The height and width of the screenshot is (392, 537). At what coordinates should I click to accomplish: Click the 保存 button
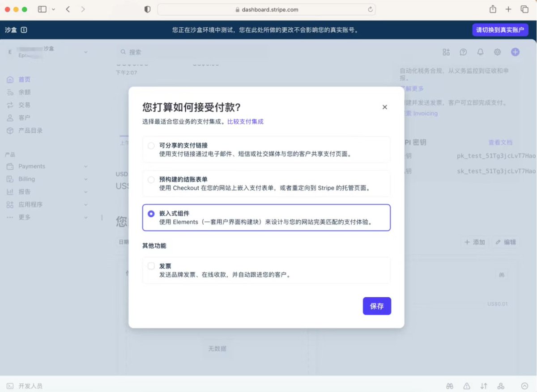(377, 306)
